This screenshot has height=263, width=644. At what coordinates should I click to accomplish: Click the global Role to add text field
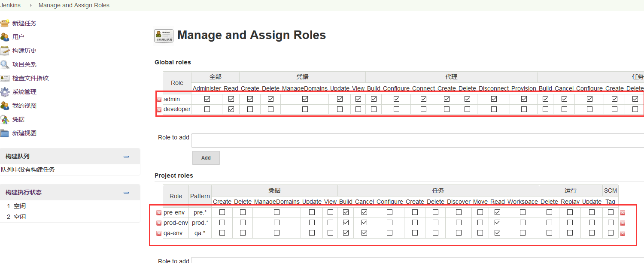(417, 140)
